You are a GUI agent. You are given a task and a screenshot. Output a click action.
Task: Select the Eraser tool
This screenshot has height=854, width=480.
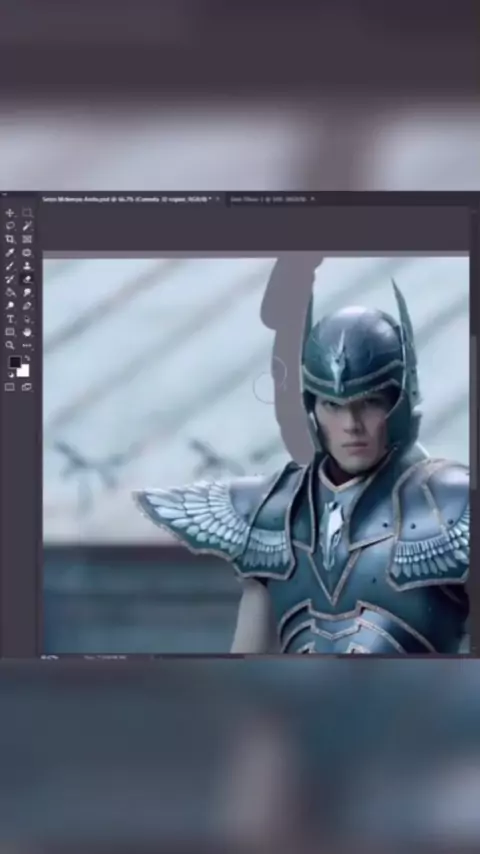pyautogui.click(x=27, y=279)
